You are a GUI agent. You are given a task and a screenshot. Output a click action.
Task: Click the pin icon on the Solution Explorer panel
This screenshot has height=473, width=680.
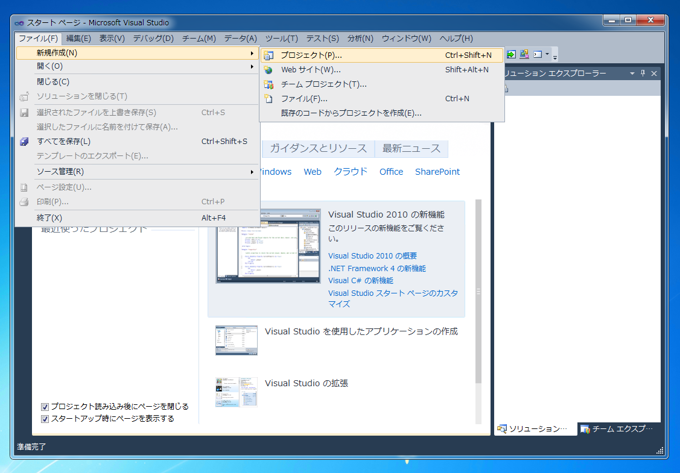pos(643,73)
